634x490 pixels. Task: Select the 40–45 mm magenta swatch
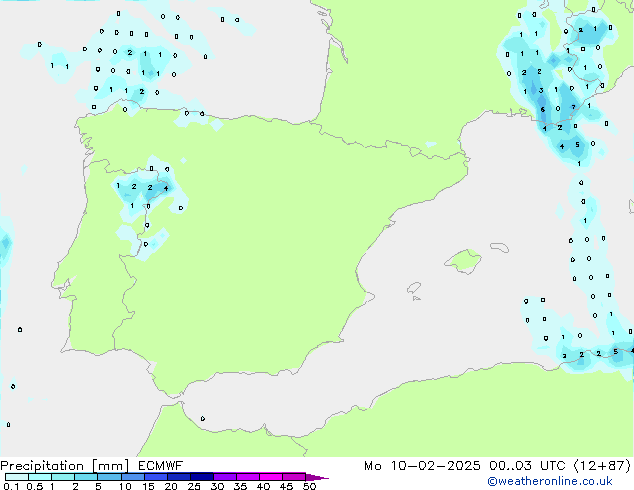tap(271, 477)
